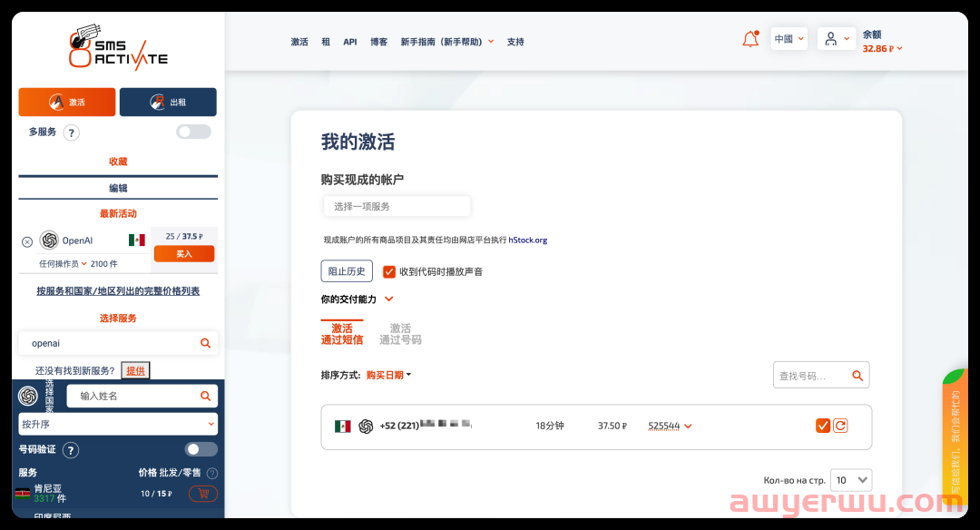
Task: Request another SMS with the refresh icon
Action: coord(840,426)
